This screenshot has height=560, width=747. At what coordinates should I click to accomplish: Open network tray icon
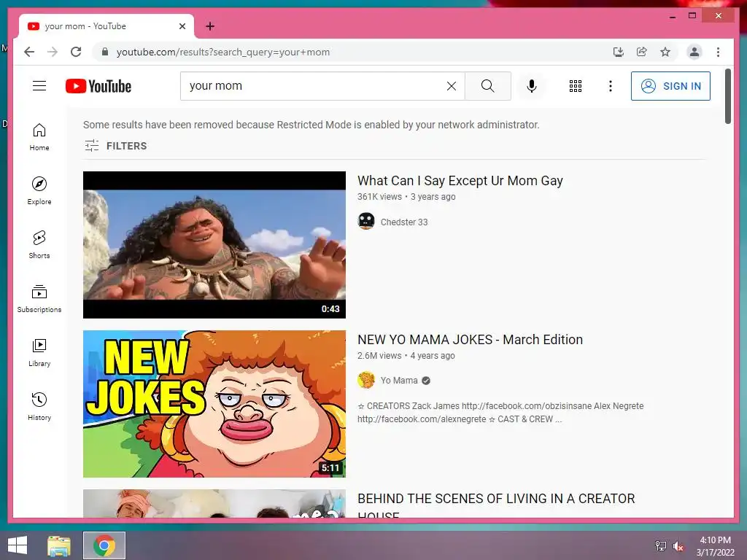(x=660, y=546)
